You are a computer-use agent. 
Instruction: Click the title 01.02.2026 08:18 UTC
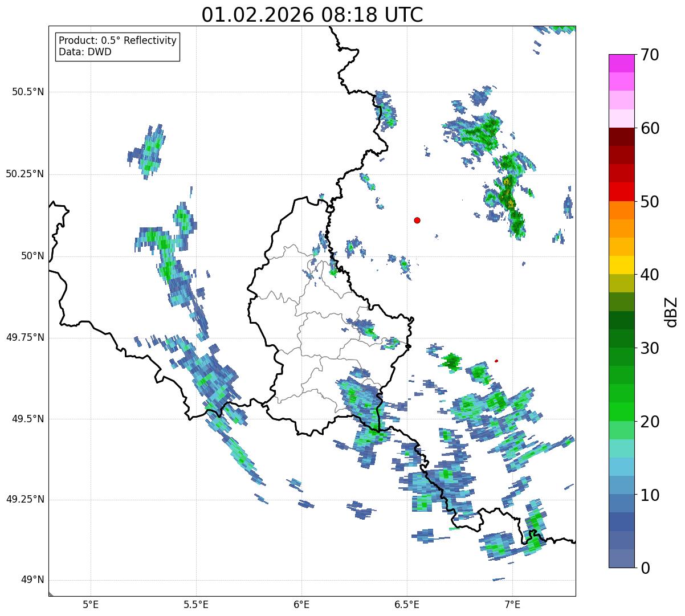pyautogui.click(x=312, y=15)
